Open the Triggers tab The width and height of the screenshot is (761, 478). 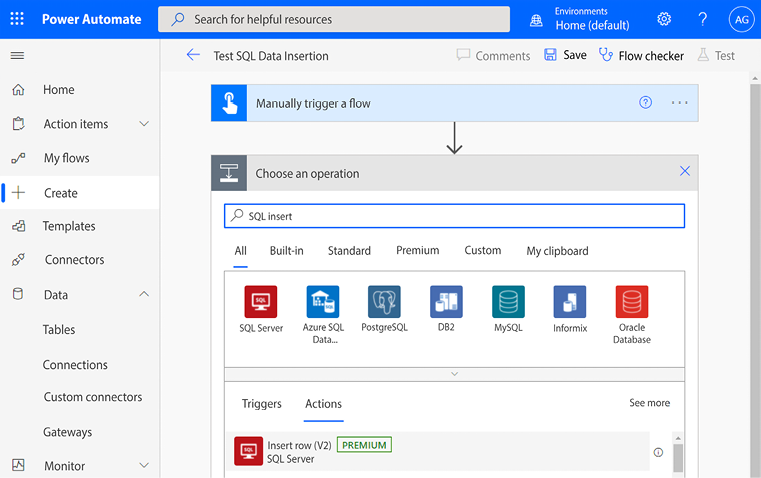point(262,404)
